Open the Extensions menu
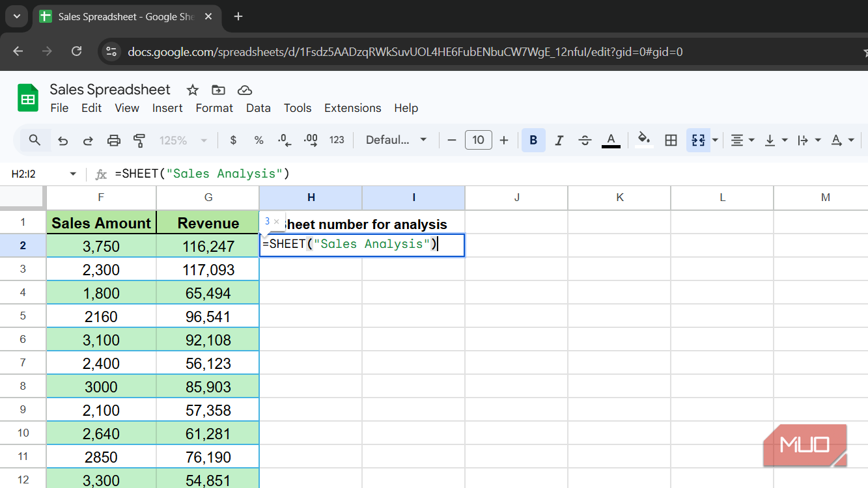Viewport: 868px width, 488px height. [353, 108]
